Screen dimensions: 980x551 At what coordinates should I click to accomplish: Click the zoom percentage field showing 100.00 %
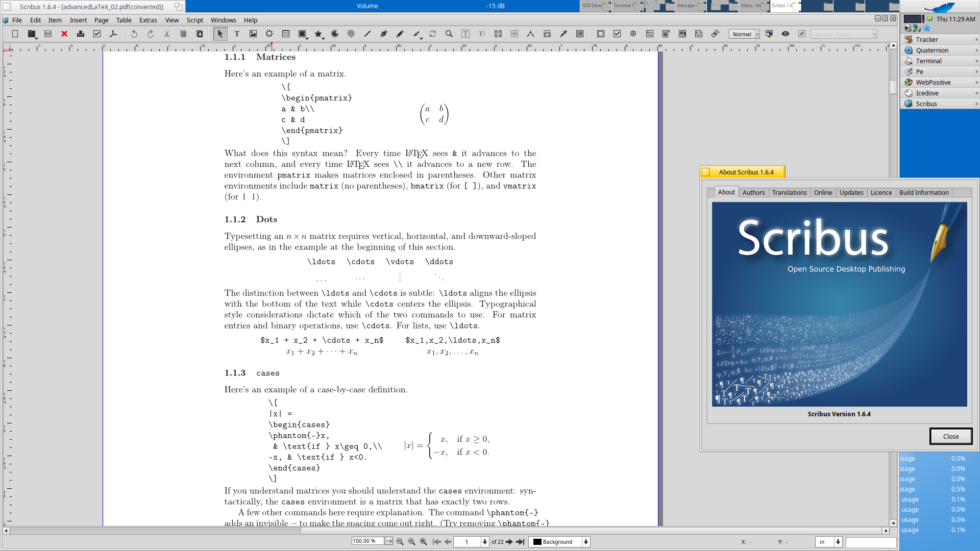click(x=367, y=541)
